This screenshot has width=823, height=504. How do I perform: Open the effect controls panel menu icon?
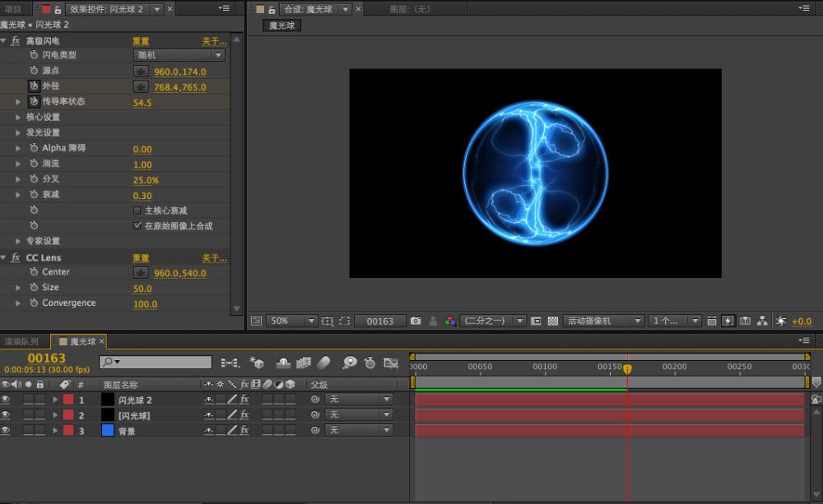224,8
